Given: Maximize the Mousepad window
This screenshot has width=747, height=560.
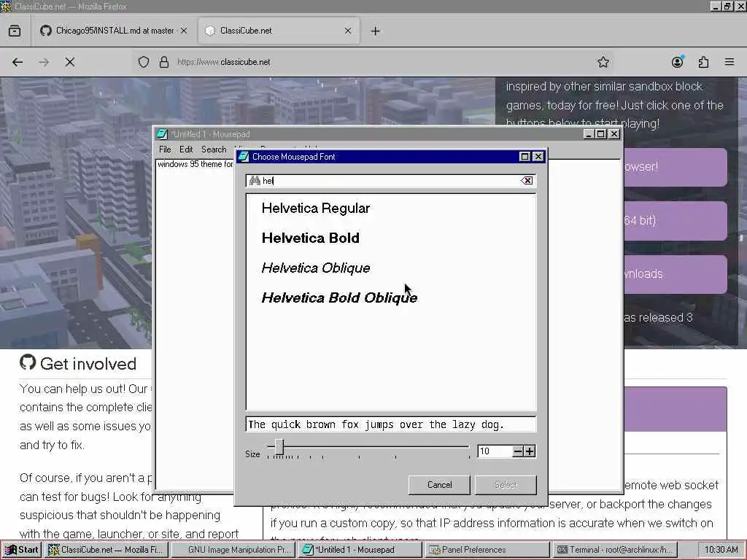Looking at the screenshot, I should pyautogui.click(x=601, y=134).
